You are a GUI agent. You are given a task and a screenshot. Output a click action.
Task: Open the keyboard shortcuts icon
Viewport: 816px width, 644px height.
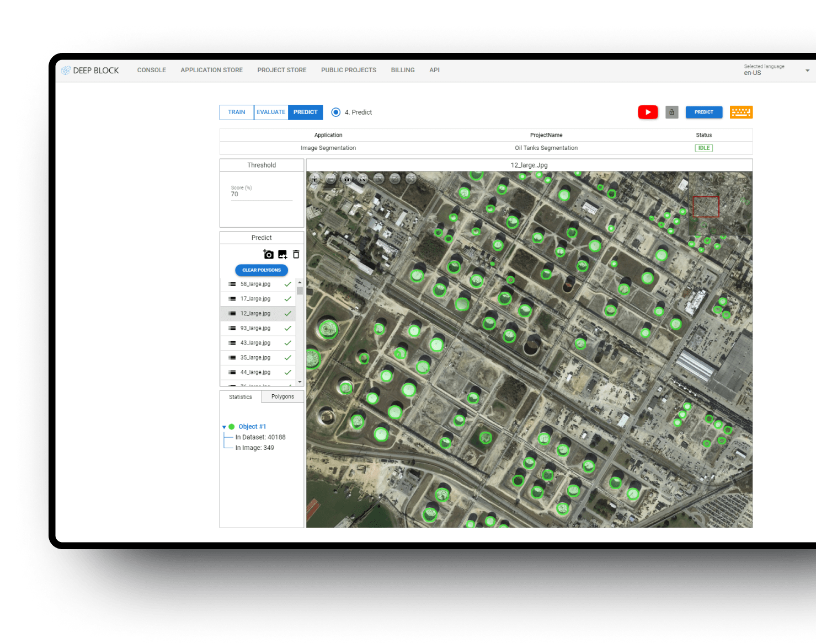741,112
